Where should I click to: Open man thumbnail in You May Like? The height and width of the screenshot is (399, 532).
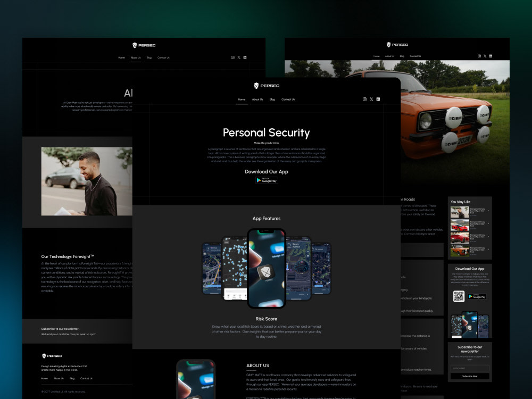click(460, 212)
